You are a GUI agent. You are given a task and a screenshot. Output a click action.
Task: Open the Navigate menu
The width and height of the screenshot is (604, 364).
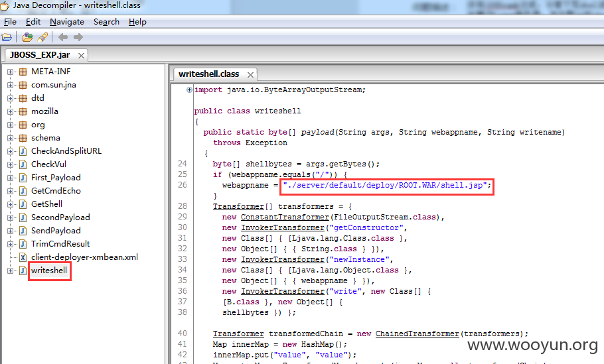67,22
